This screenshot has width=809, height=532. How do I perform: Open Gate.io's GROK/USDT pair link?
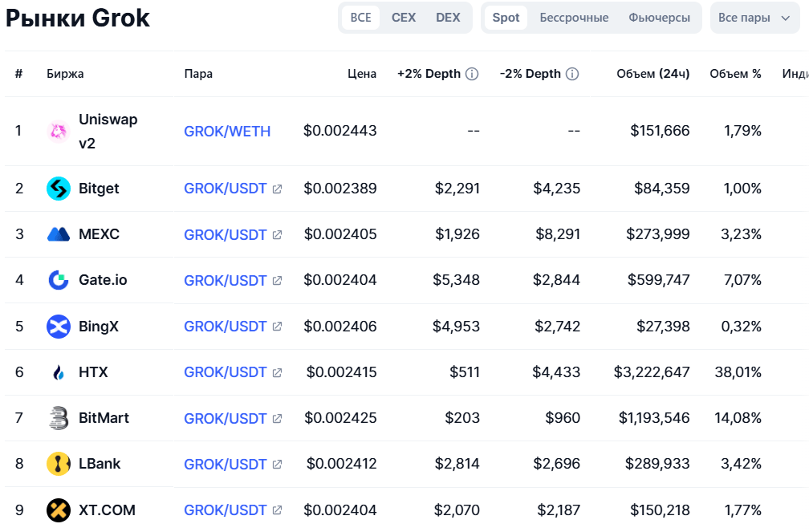(226, 280)
